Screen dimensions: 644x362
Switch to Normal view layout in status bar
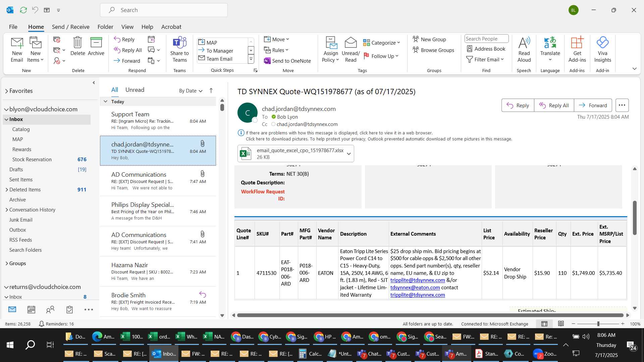544,324
